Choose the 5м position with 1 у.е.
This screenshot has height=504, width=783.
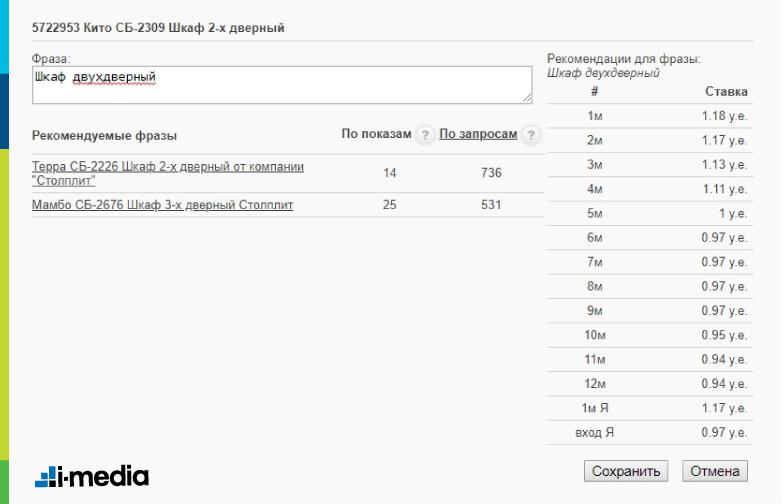[650, 213]
